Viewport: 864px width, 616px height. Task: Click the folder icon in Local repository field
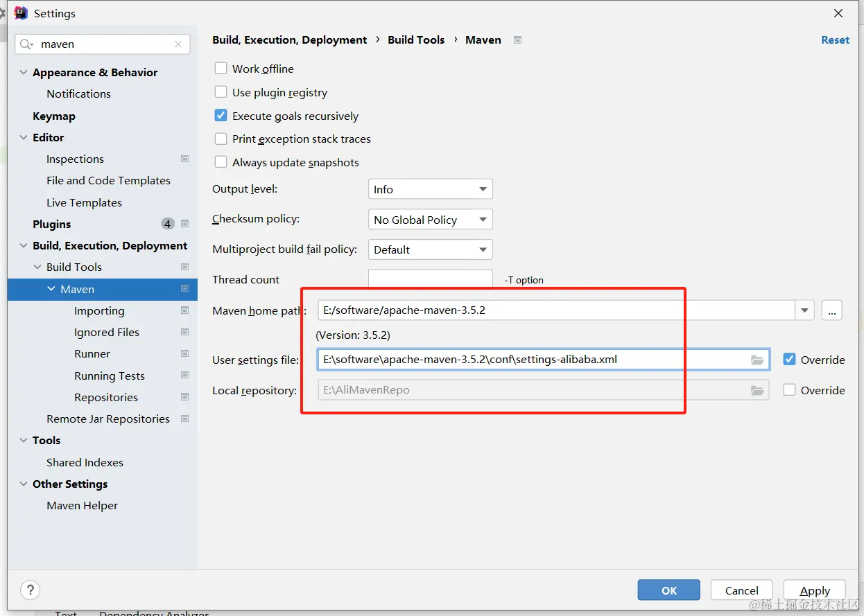point(757,390)
